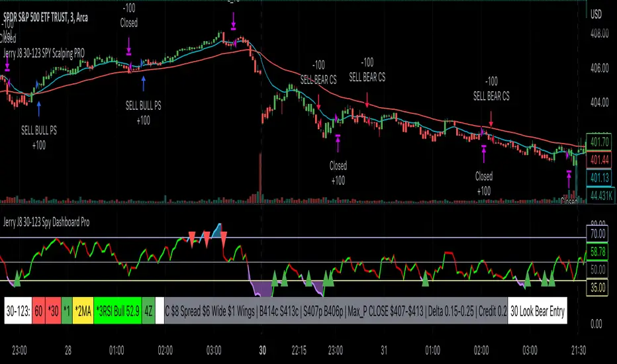This screenshot has width=617, height=364.
Task: Open Jerry J8 30-123 Spy Dashboard Pro legend
Action: [46, 222]
